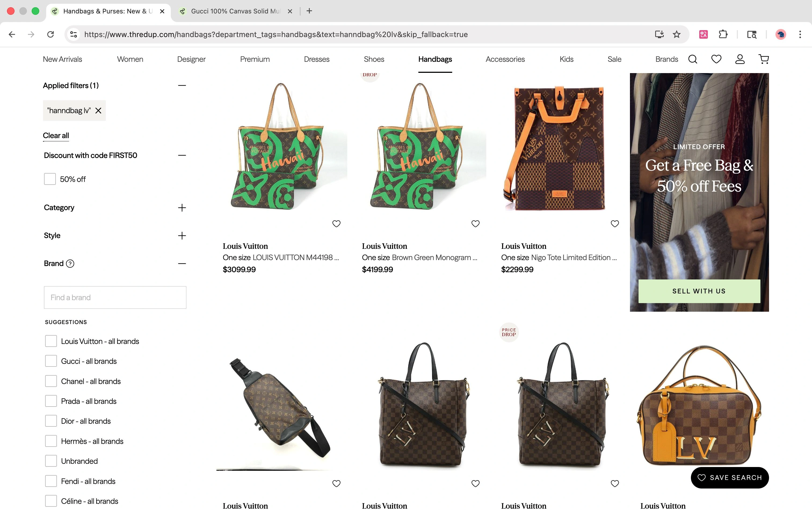The height and width of the screenshot is (510, 812).
Task: Check Louis Vuitton - all brands
Action: tap(51, 341)
